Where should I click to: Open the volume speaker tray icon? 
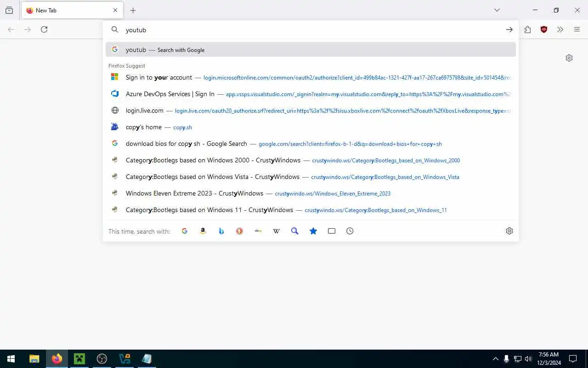(528, 359)
